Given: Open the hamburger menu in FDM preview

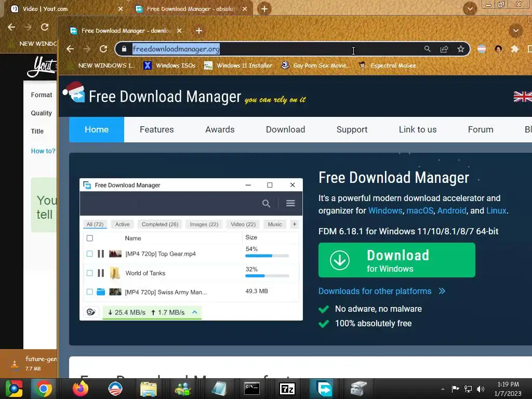Looking at the screenshot, I should [x=290, y=203].
